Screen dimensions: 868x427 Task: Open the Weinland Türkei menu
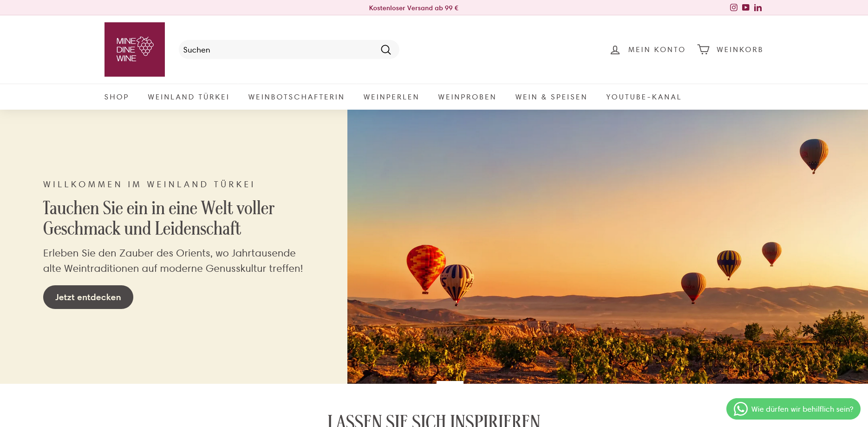coord(189,97)
